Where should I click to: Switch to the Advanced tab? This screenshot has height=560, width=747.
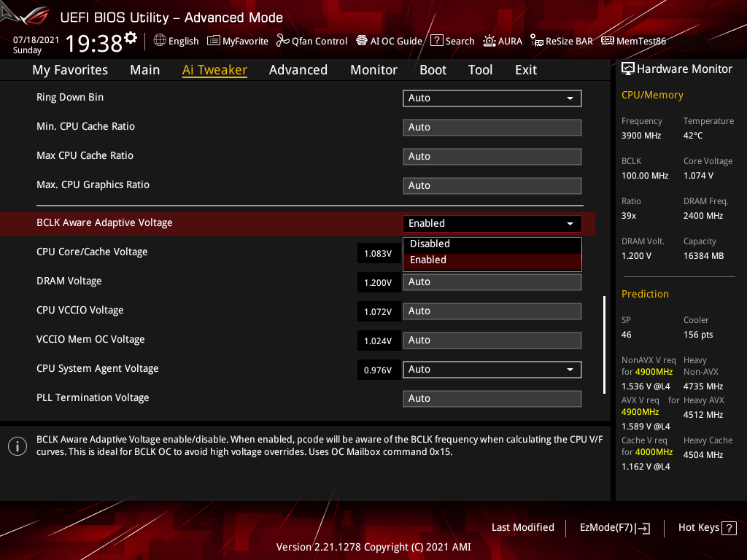click(298, 69)
